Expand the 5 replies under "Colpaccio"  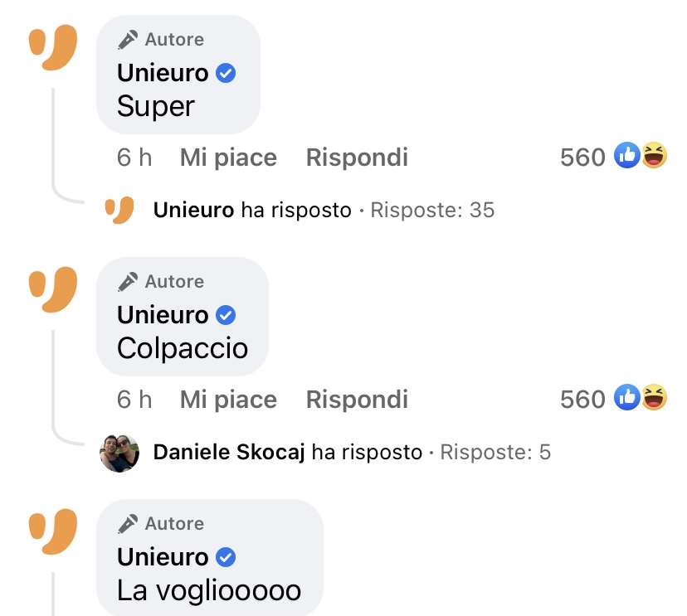pyautogui.click(x=495, y=453)
